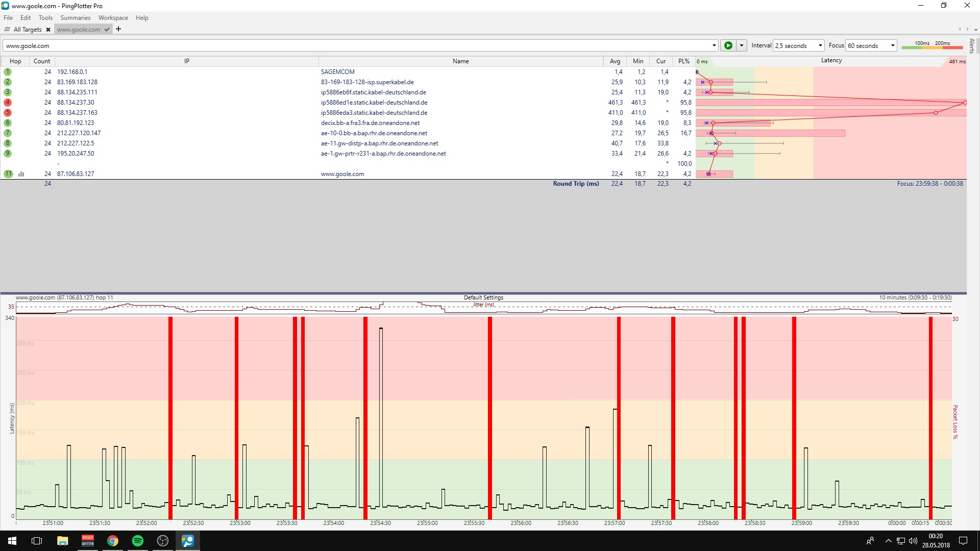Click PingPlotter taskbar icon
Image resolution: width=980 pixels, height=551 pixels.
point(188,541)
